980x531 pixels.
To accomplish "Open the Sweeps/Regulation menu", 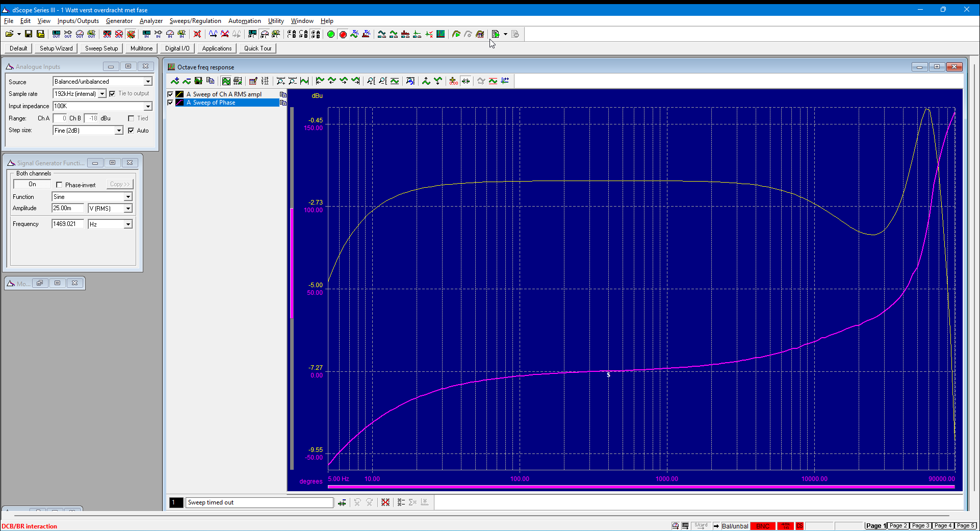I will pyautogui.click(x=195, y=21).
